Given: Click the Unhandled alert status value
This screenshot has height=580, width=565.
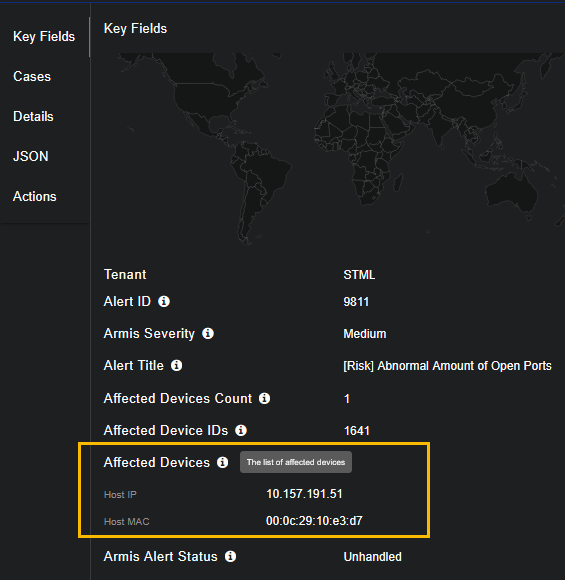Looking at the screenshot, I should [373, 557].
